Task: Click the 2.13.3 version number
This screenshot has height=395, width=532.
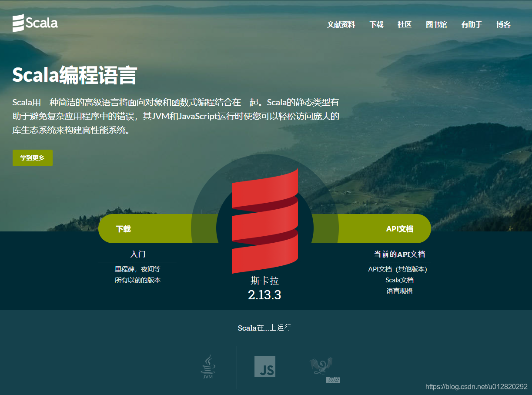Action: (x=264, y=295)
